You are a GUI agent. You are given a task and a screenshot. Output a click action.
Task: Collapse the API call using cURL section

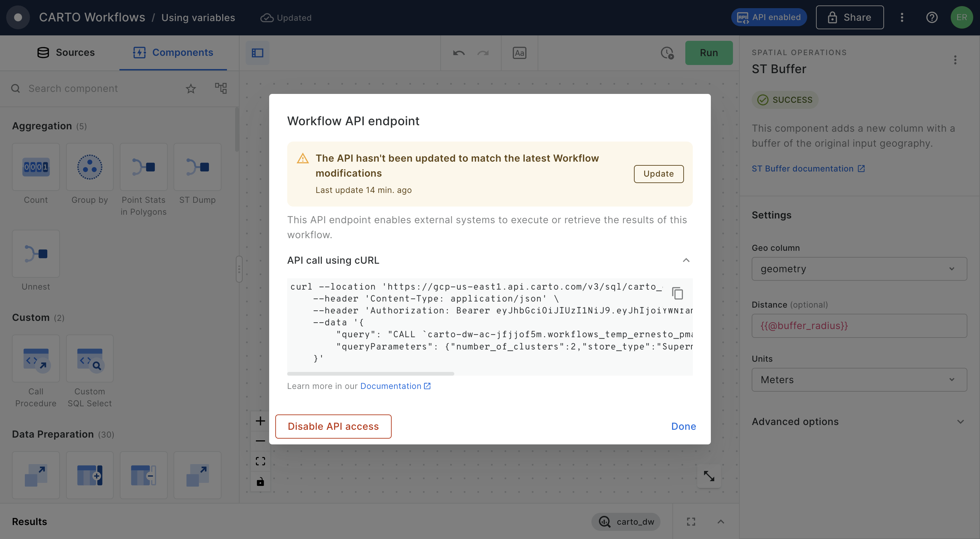click(x=686, y=260)
